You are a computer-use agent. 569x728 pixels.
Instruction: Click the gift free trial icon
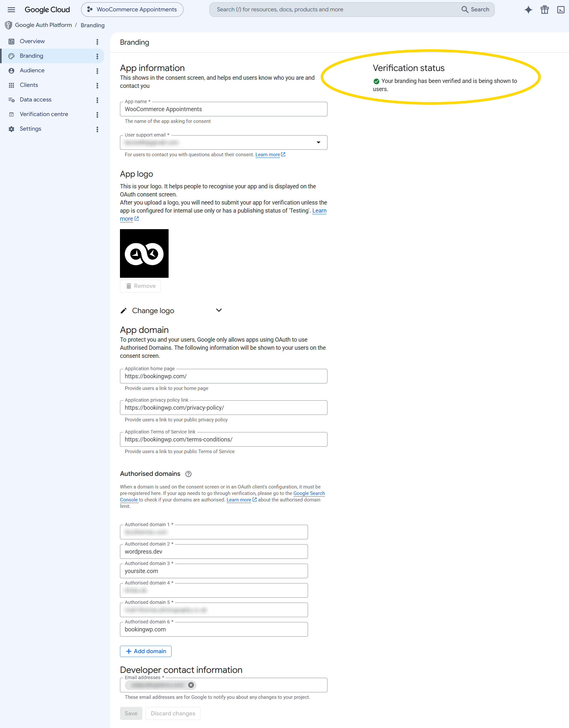point(545,10)
